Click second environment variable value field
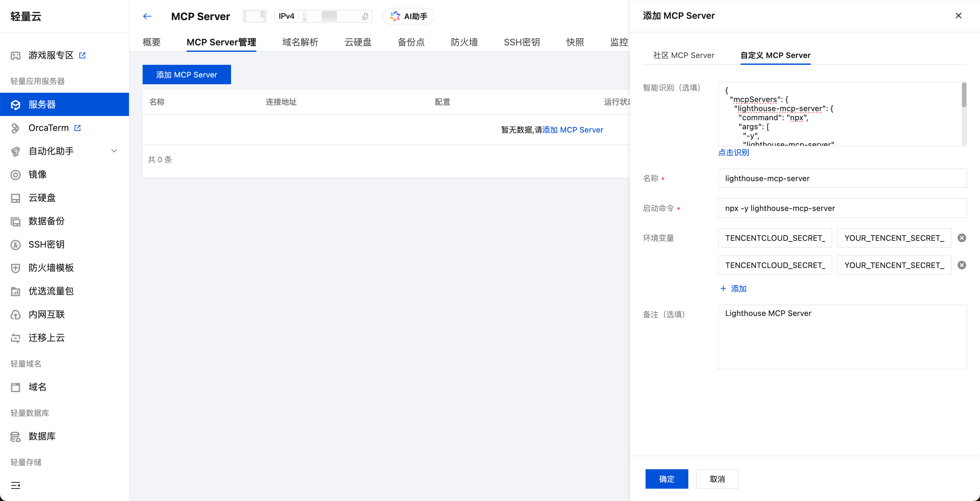Viewport: 980px width, 501px height. (x=894, y=265)
